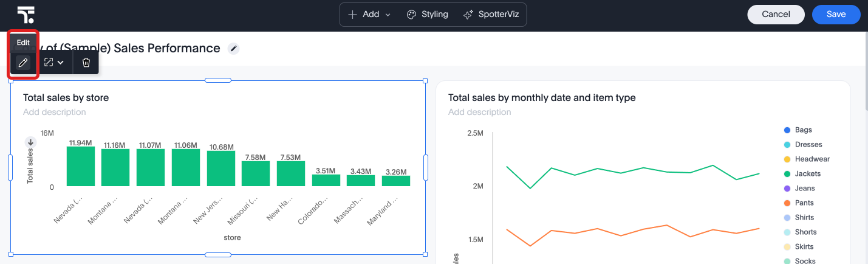The width and height of the screenshot is (868, 264).
Task: Click description field of monthly date chart
Action: (x=480, y=112)
